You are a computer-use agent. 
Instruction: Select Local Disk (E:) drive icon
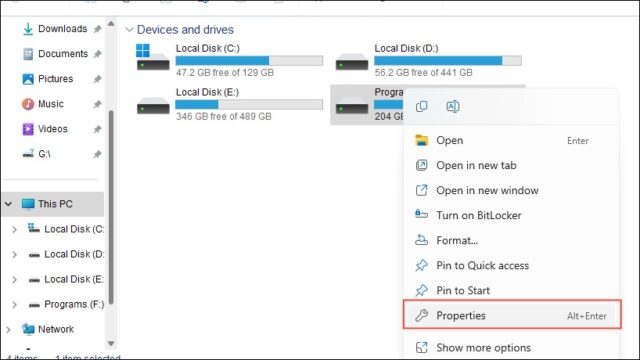(153, 106)
